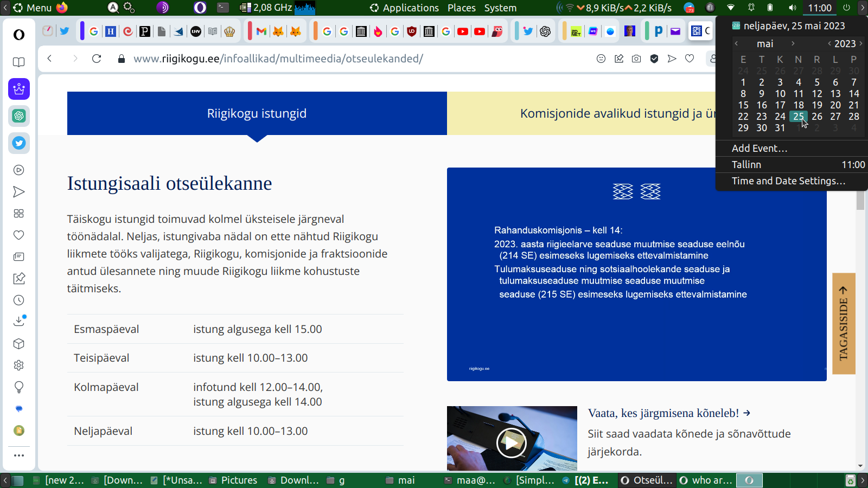
Task: Open the volume speaker icon in panel
Action: (x=792, y=8)
